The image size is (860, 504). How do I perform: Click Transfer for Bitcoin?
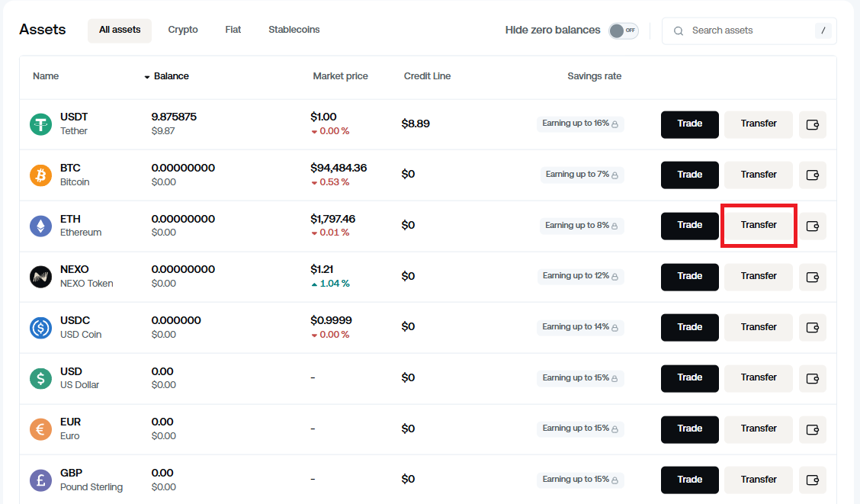[x=759, y=175]
